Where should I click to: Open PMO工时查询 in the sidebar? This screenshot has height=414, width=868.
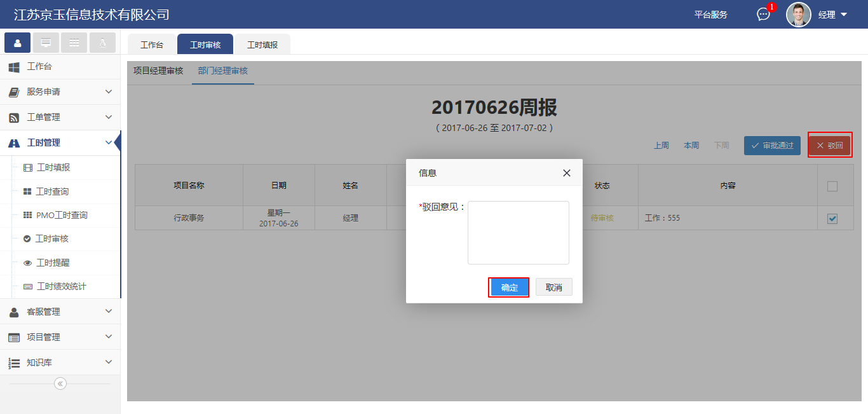coord(62,215)
